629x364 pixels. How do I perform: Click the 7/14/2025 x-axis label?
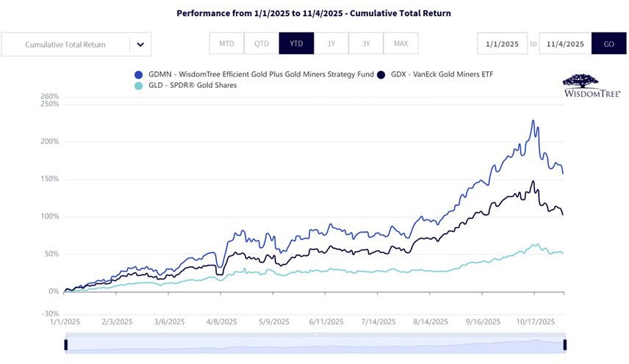tap(378, 322)
